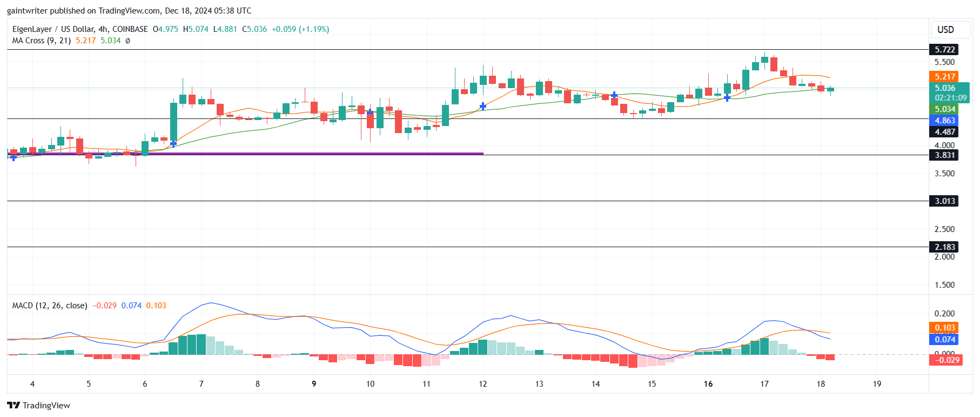
Task: Click the low price L4.881 value
Action: click(225, 29)
